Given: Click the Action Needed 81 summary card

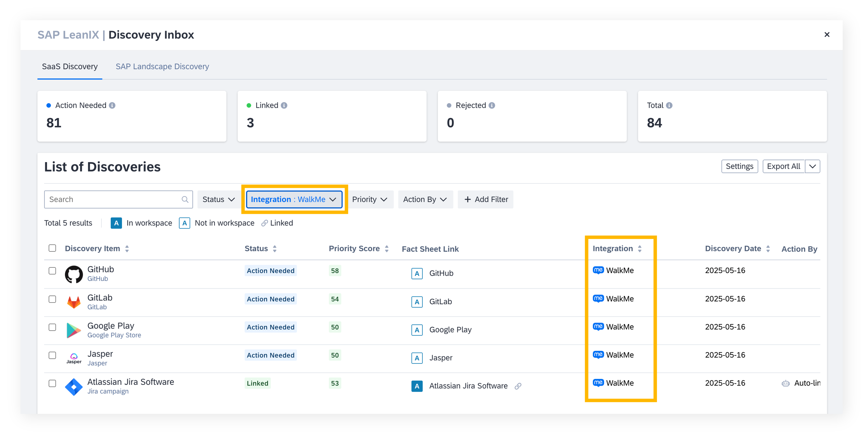Looking at the screenshot, I should 132,116.
